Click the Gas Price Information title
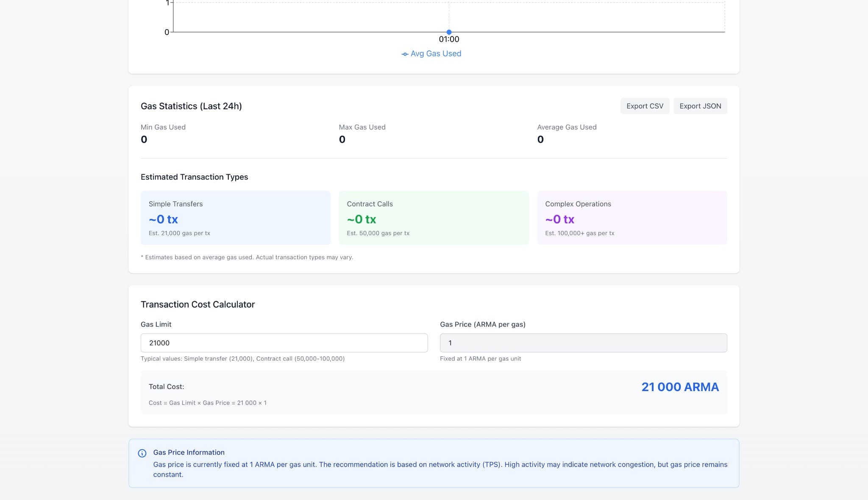868x500 pixels. [x=189, y=452]
